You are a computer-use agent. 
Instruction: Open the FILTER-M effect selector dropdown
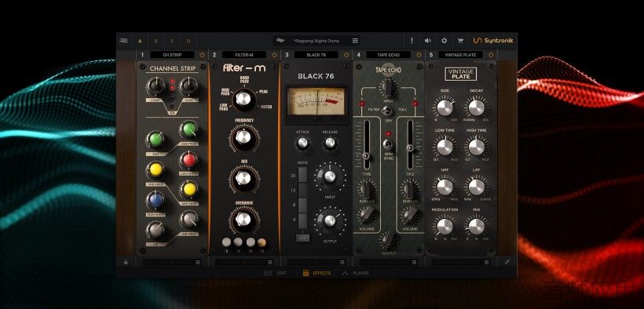[244, 55]
